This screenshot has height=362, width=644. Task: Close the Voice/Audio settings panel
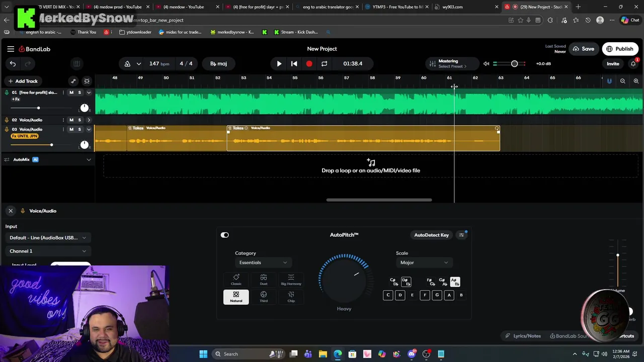point(11,211)
